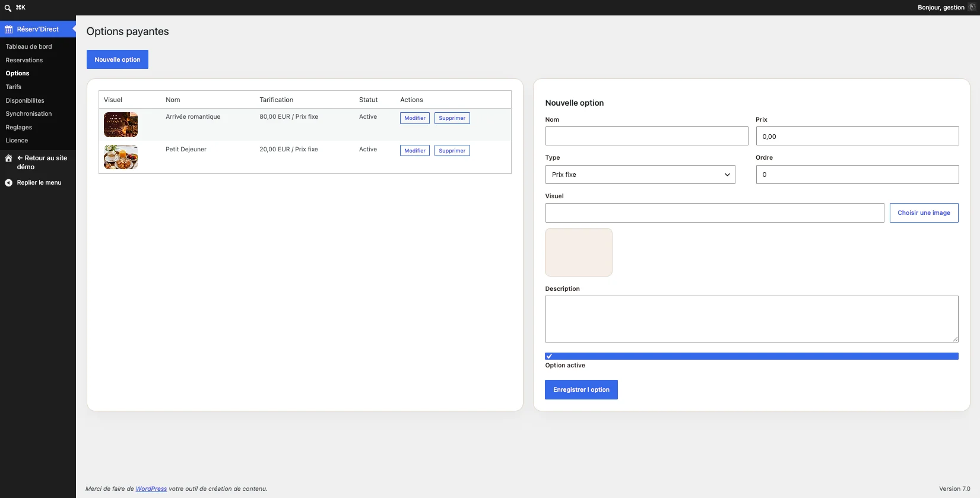Focus the Description text area
The width and height of the screenshot is (980, 498).
point(751,319)
